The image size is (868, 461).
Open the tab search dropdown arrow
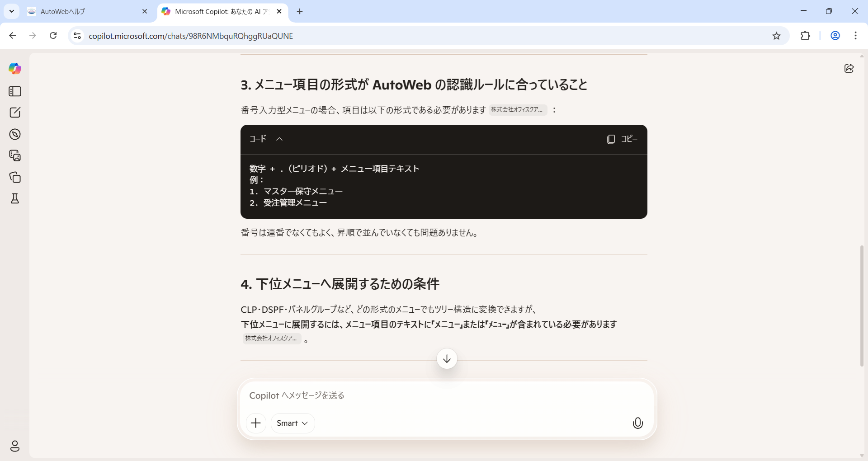click(x=12, y=11)
